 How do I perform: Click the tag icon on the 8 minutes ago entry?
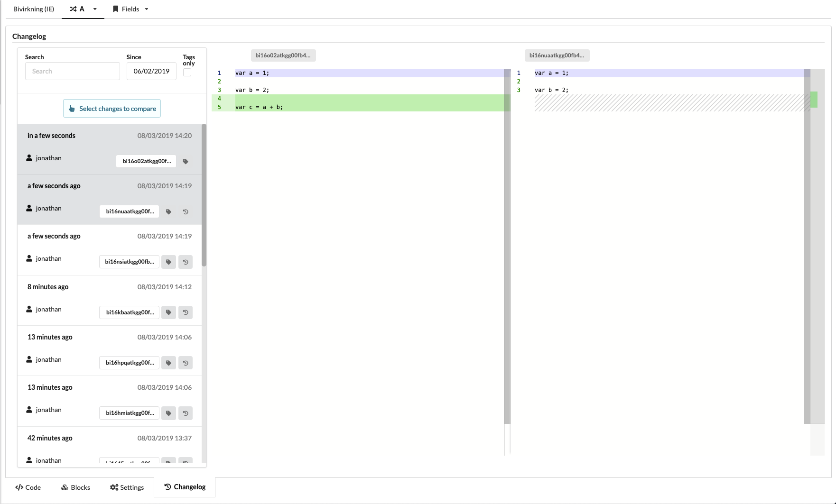coord(168,312)
